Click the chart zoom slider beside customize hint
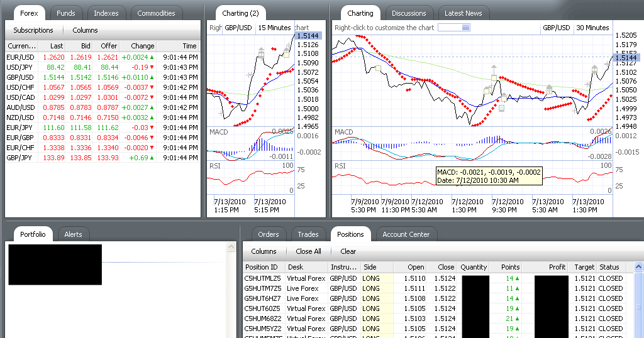 [454, 28]
